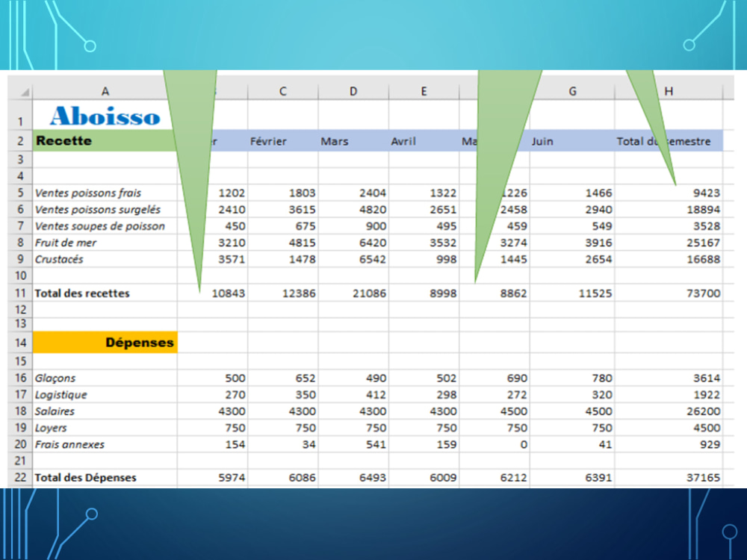This screenshot has height=560, width=747.
Task: Click the value 652 for Glaçons
Action: [x=306, y=378]
